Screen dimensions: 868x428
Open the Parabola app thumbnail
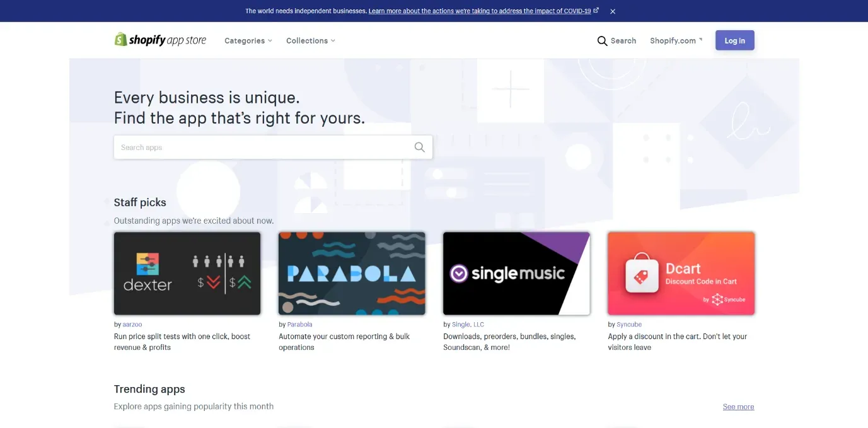(x=352, y=274)
